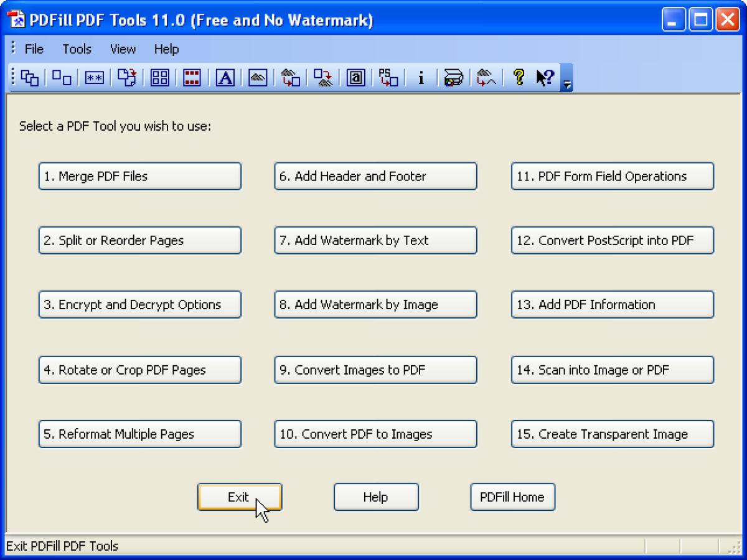Select the Split or Reorder Pages toolbar icon
The image size is (747, 560).
click(61, 77)
